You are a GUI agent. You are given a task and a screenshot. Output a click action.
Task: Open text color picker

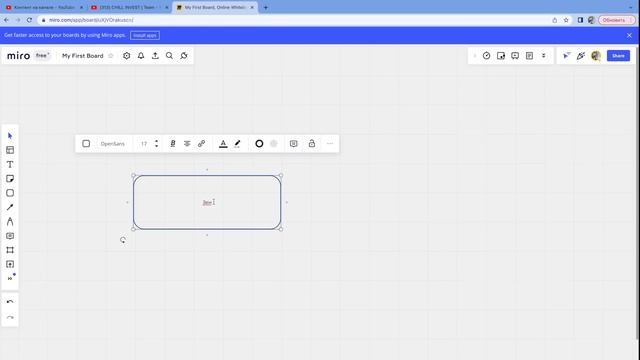[223, 144]
